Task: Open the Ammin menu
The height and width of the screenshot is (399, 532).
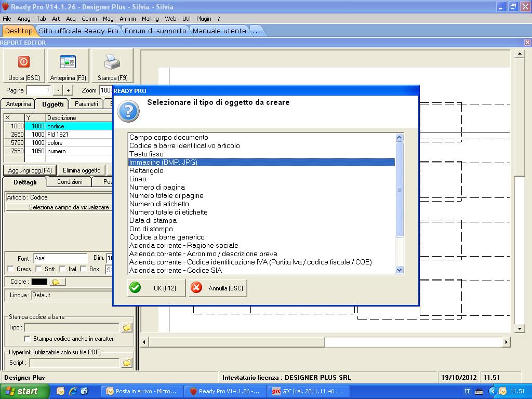Action: click(128, 19)
